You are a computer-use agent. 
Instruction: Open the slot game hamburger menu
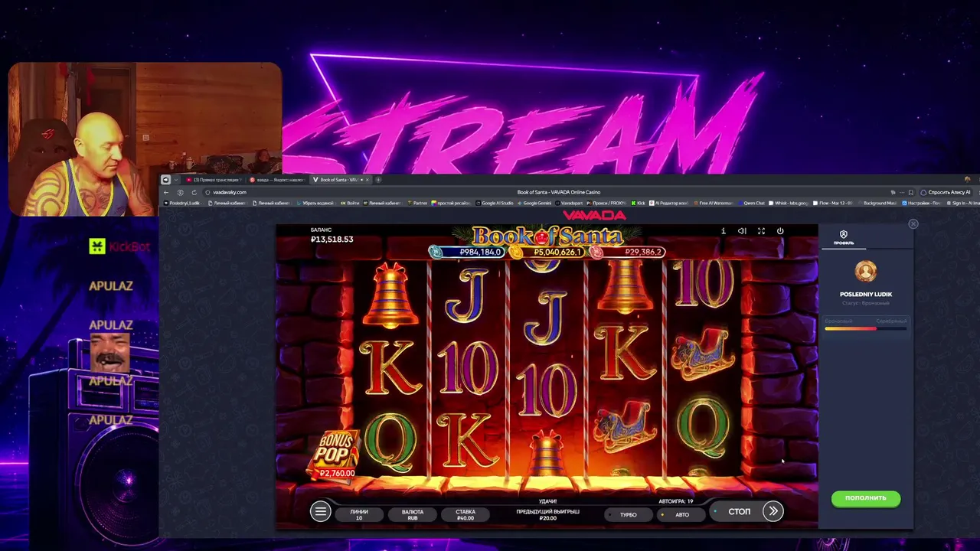(320, 512)
